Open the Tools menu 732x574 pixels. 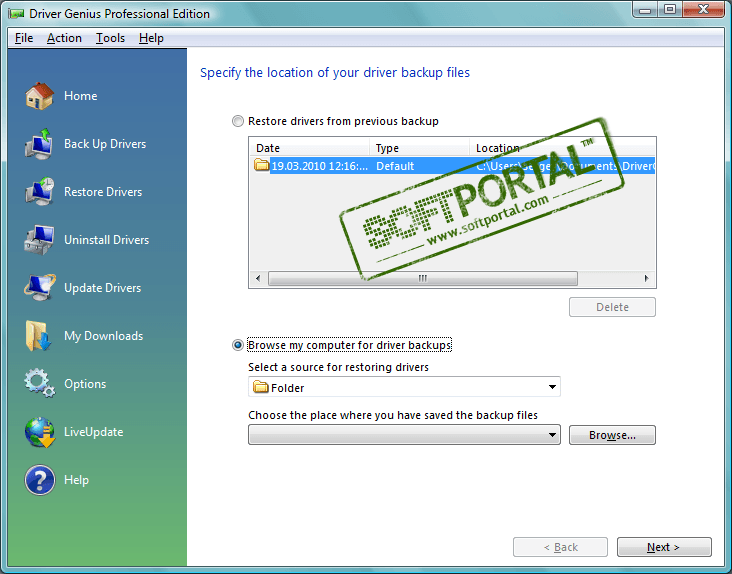[x=110, y=38]
